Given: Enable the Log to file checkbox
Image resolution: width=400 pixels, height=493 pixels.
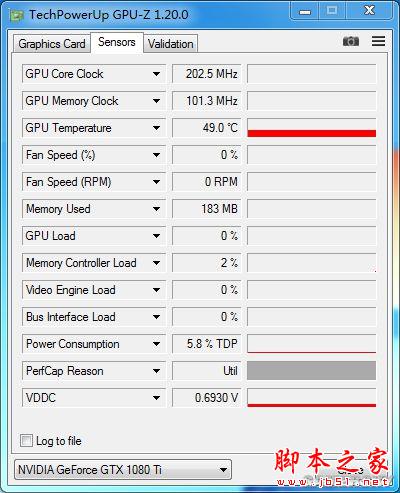Looking at the screenshot, I should (x=26, y=440).
